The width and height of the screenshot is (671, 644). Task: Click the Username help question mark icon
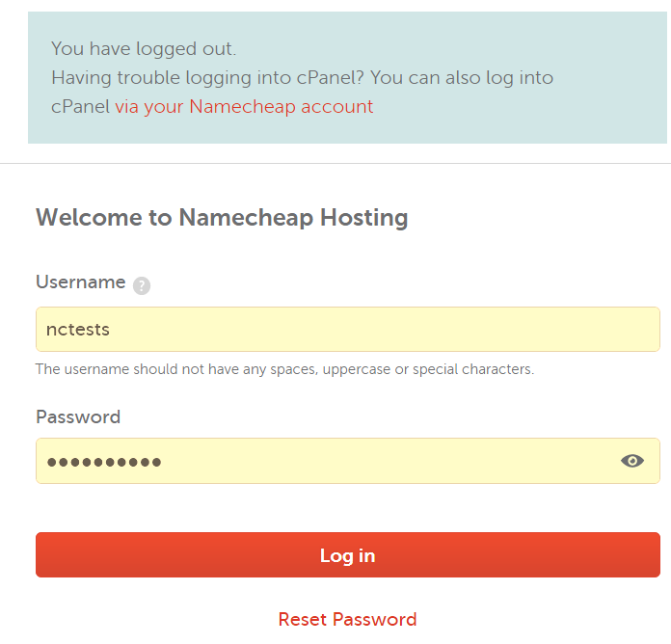(x=141, y=285)
